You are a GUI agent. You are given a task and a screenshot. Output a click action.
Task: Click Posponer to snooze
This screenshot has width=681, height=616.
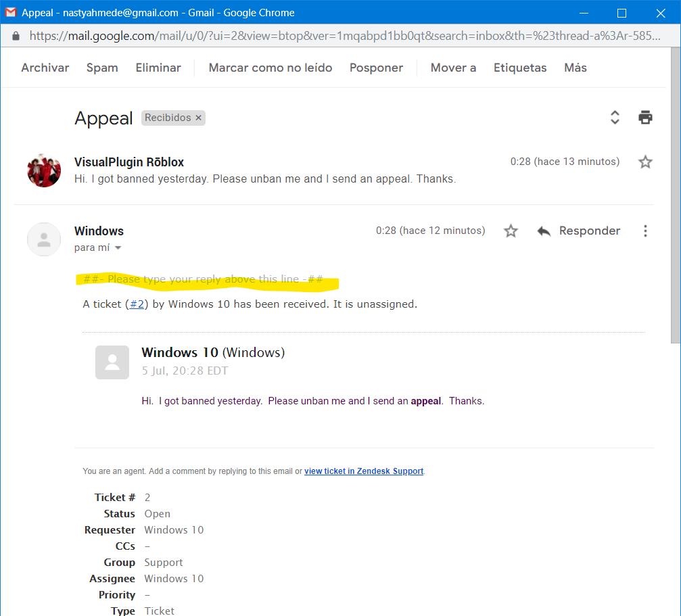click(x=376, y=68)
